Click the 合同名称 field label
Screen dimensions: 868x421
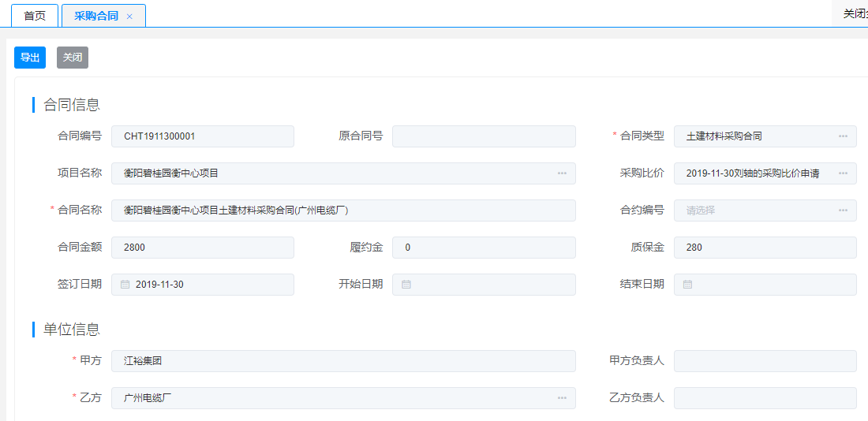click(x=80, y=210)
